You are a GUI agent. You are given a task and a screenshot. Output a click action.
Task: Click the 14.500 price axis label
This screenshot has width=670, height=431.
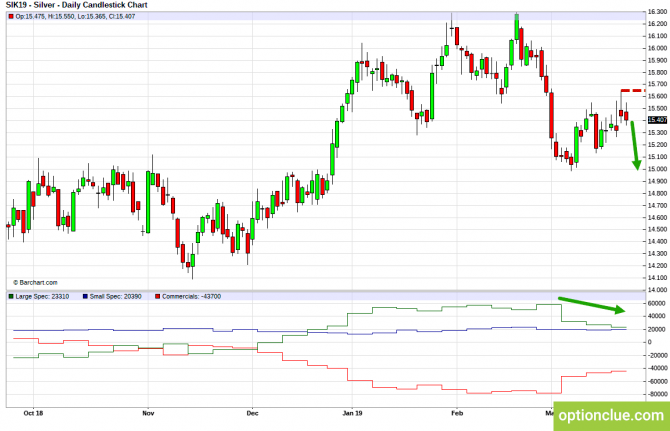point(658,229)
